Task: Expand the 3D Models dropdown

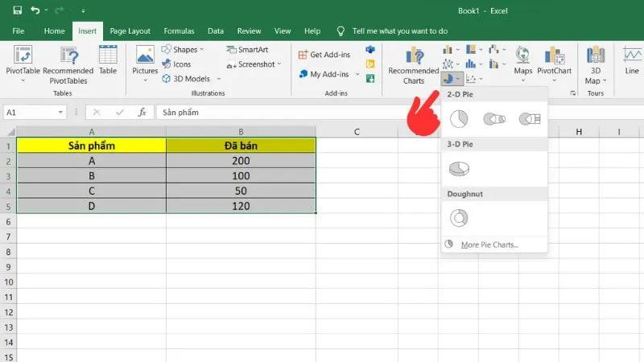Action: (x=218, y=78)
